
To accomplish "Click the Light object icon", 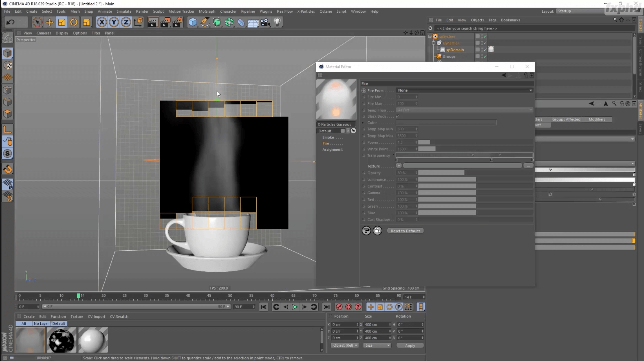I will coord(277,22).
